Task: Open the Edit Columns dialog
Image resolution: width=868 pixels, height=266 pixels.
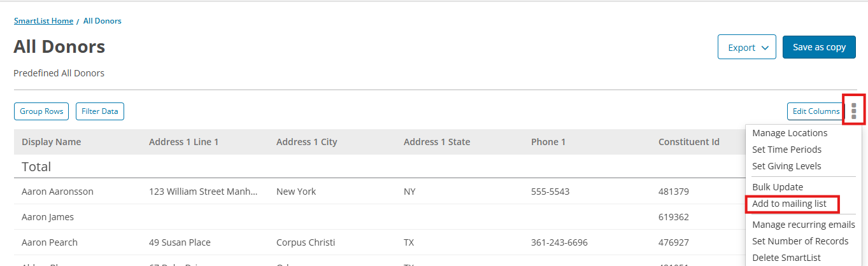Action: (x=816, y=111)
